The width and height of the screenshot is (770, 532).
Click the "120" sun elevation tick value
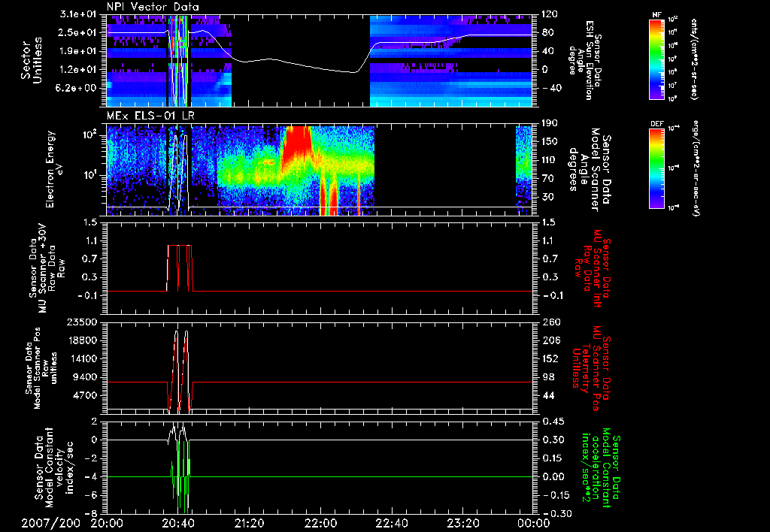coord(549,14)
